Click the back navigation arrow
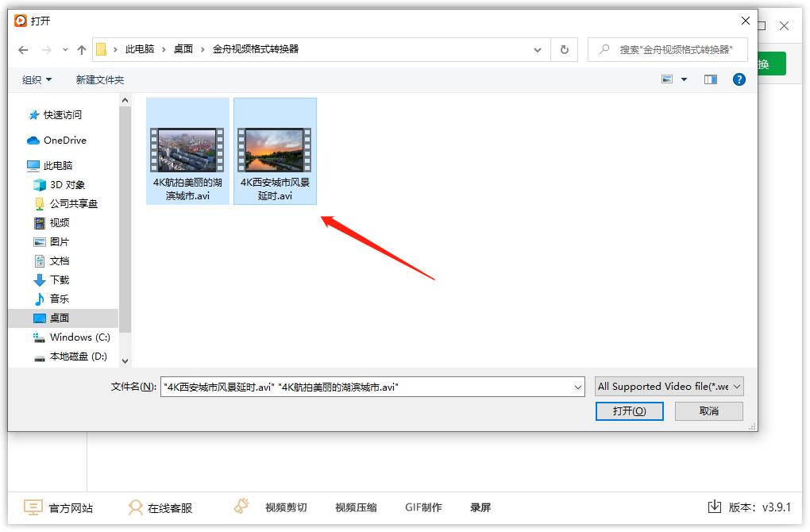Viewport: 810px width, 532px height. point(22,49)
